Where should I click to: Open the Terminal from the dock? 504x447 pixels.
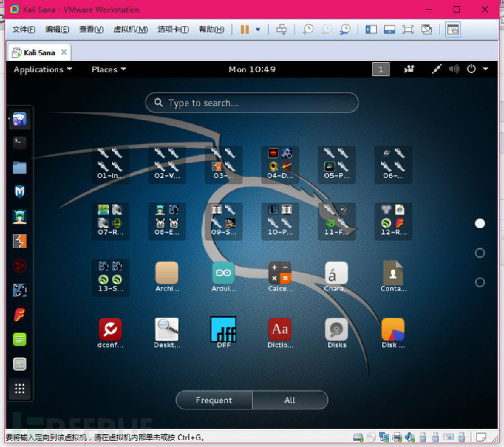pos(20,143)
